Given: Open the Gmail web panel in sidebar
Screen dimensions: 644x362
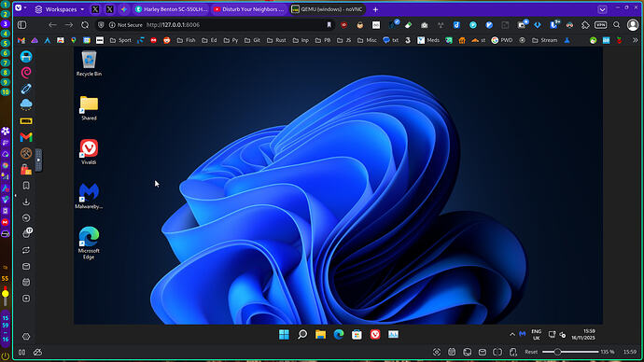Looking at the screenshot, I should (x=26, y=137).
